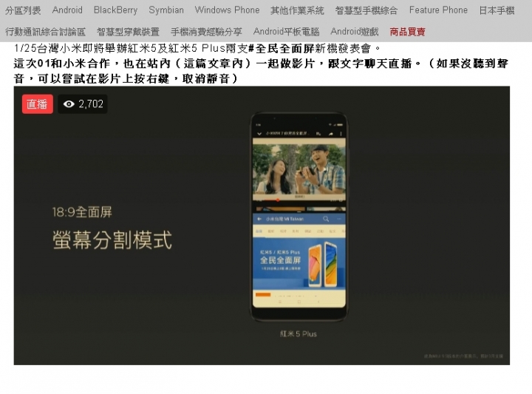
Task: Click the 2,702 viewer count
Action: click(91, 103)
